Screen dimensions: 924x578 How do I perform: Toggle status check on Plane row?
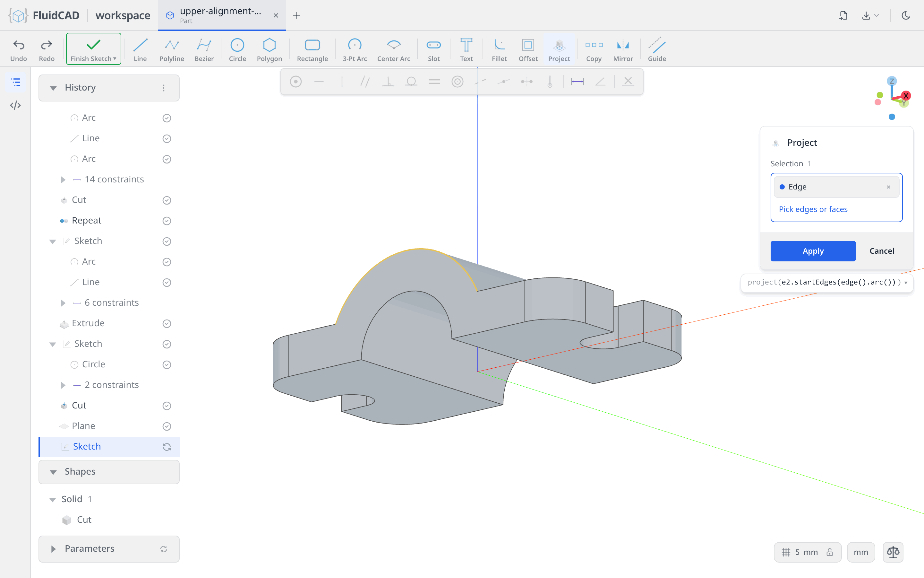(167, 426)
